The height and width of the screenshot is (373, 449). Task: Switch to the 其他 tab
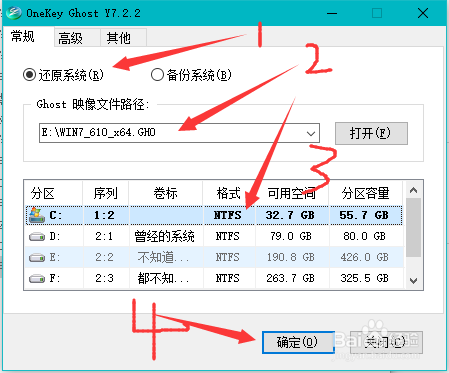coord(123,38)
